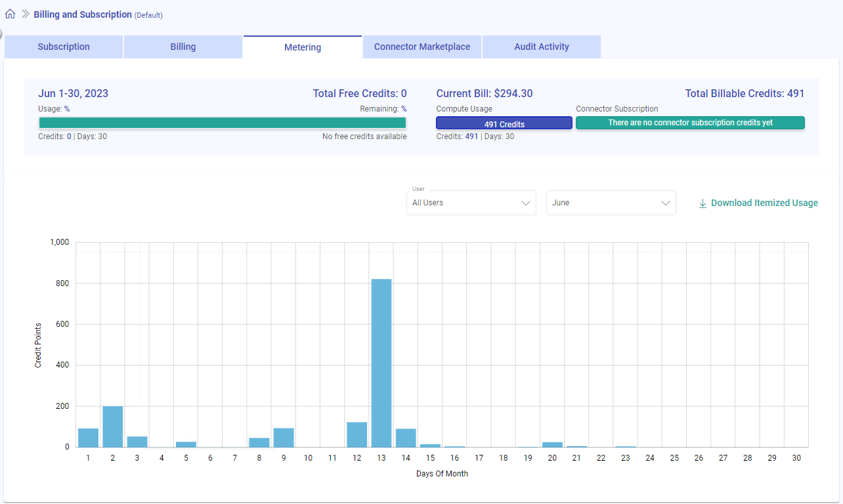
Task: Click the '400' y-axis value
Action: tap(62, 365)
